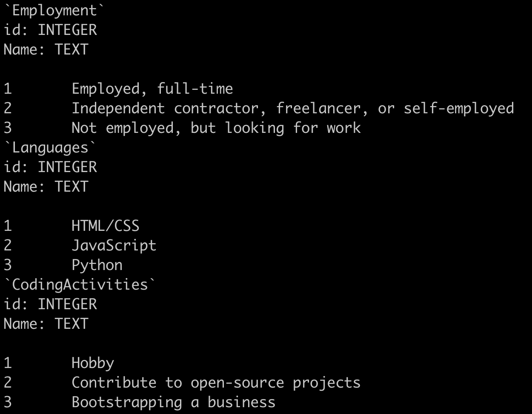Image resolution: width=532 pixels, height=414 pixels.
Task: Select "Not employed, but looking for work" text
Action: (x=216, y=128)
